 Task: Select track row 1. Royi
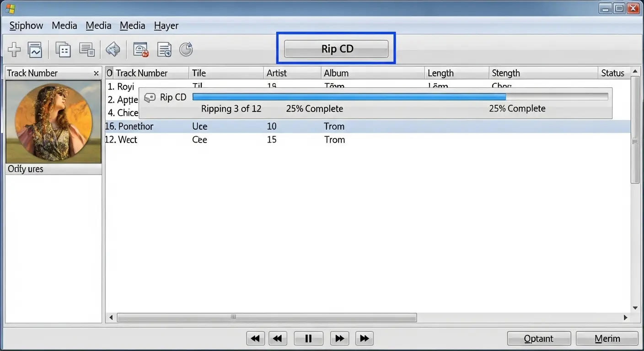(x=122, y=86)
